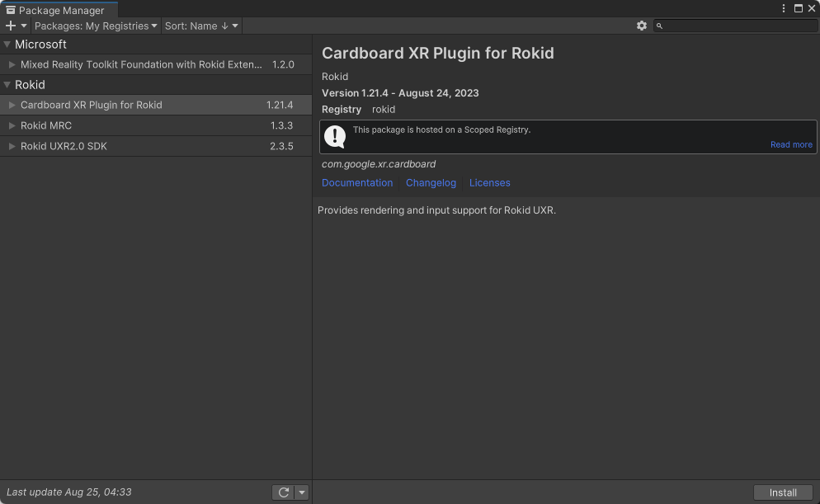Select the Rokid UXR2.0 SDK package
This screenshot has width=820, height=504.
(156, 146)
